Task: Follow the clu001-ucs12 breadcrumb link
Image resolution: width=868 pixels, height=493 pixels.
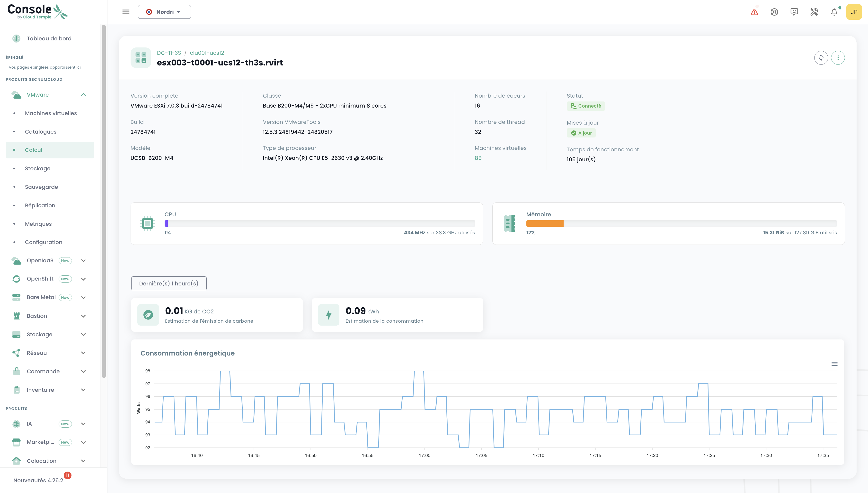Action: point(207,53)
